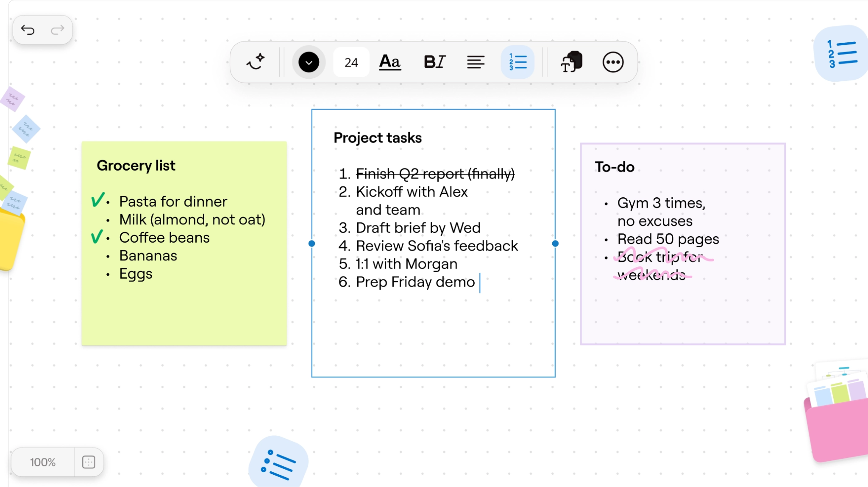This screenshot has height=487, width=868.
Task: Click the green checkmark beside Pasta
Action: 97,199
